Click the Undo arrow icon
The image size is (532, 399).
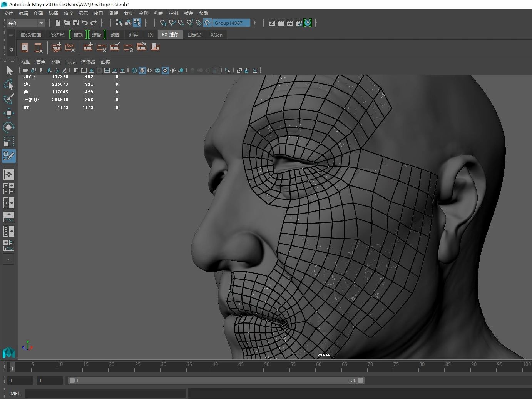point(85,23)
